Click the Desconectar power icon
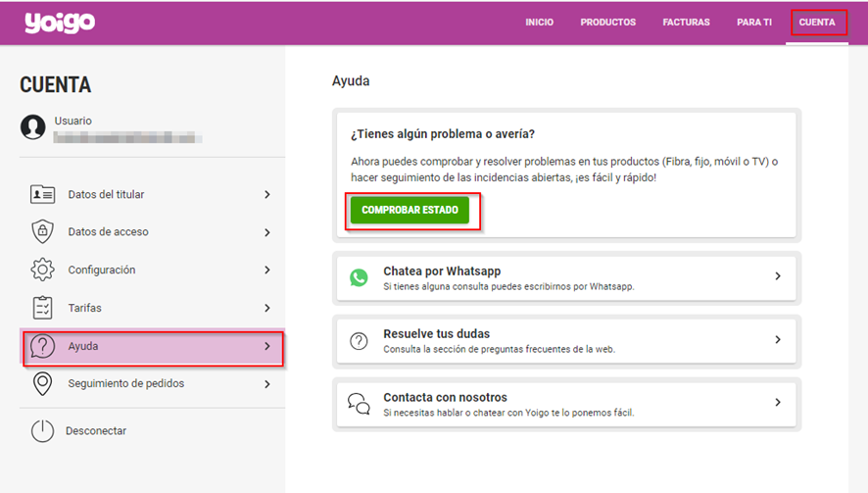Image resolution: width=868 pixels, height=493 pixels. click(43, 431)
